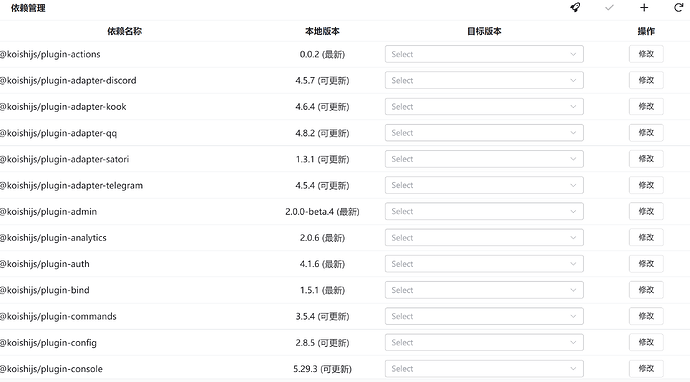Open target version dropdown for plugin-commands
Image resolution: width=690 pixels, height=382 pixels.
click(x=484, y=316)
